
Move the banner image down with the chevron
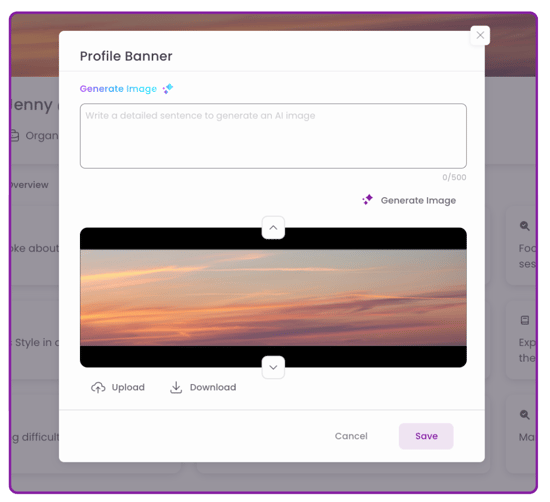tap(273, 367)
